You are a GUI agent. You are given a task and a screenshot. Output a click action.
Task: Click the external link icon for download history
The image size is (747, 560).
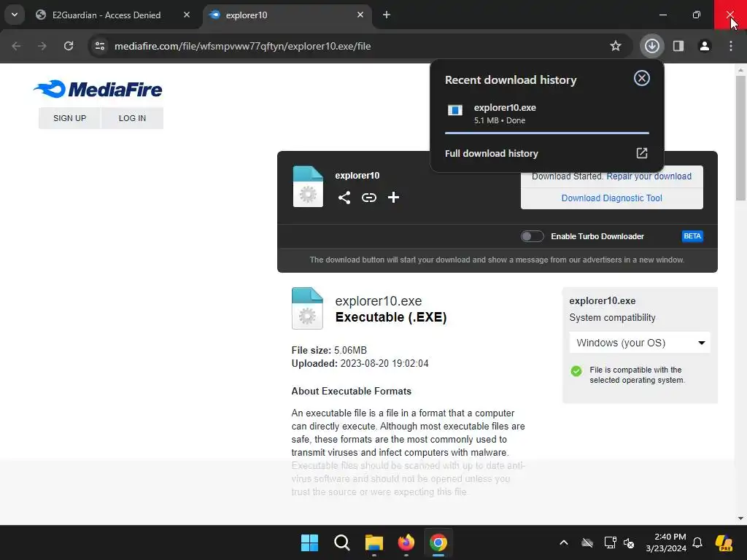pos(642,153)
